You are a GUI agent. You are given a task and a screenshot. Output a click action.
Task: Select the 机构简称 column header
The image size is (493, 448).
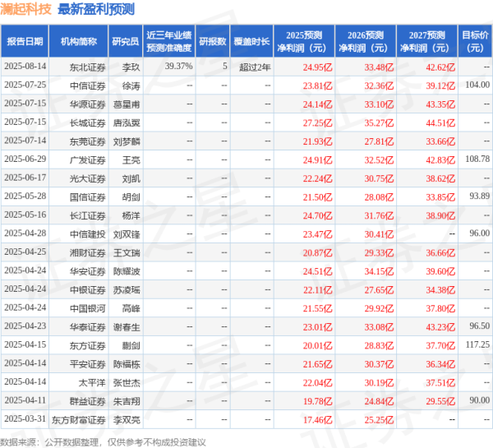(79, 41)
